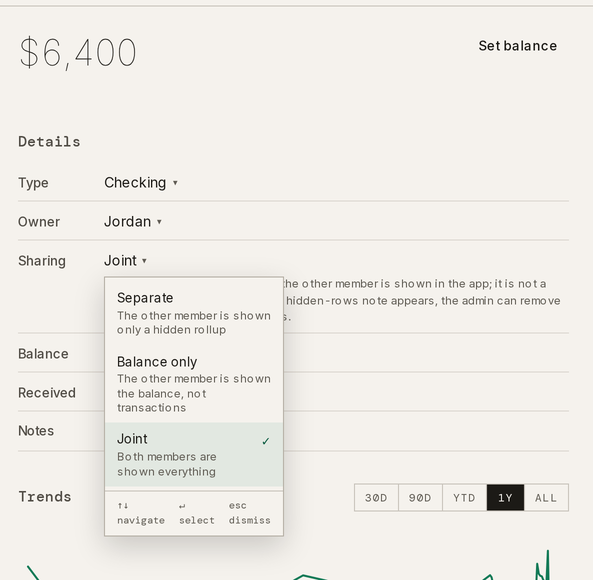Click the navigate arrows hint
The width and height of the screenshot is (593, 580).
141,513
